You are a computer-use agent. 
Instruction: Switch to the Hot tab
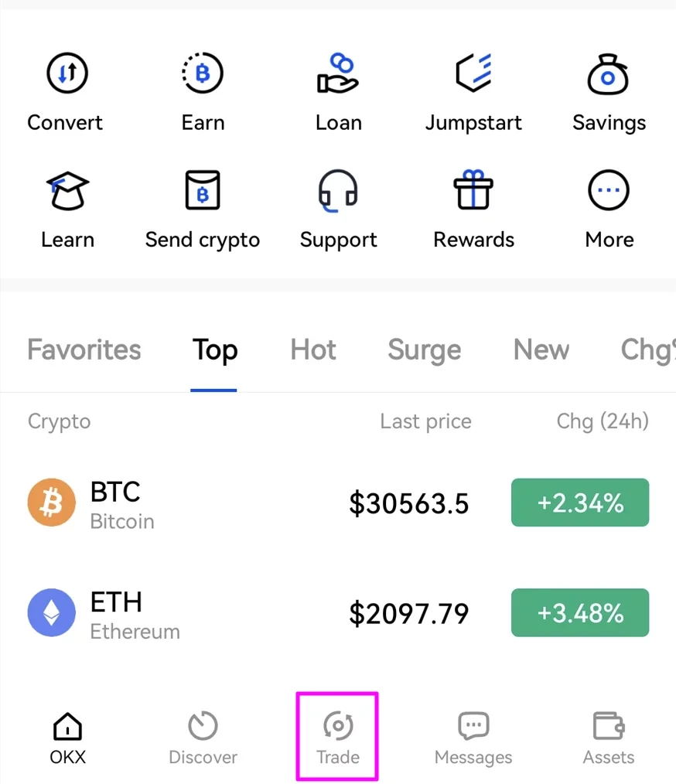coord(313,349)
